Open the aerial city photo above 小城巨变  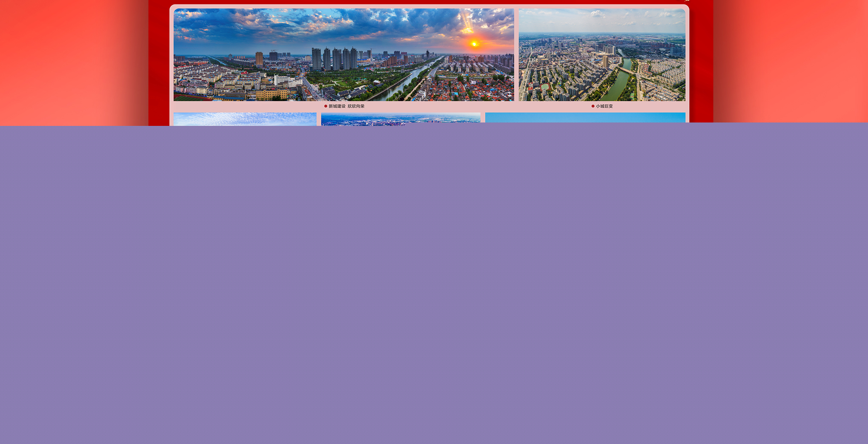pyautogui.click(x=602, y=54)
